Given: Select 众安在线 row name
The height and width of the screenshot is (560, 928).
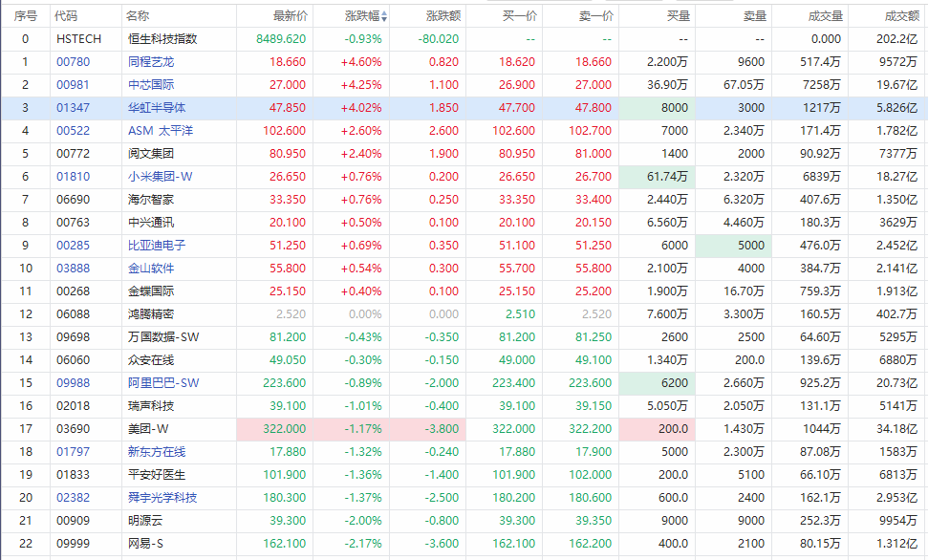Looking at the screenshot, I should pyautogui.click(x=151, y=360).
